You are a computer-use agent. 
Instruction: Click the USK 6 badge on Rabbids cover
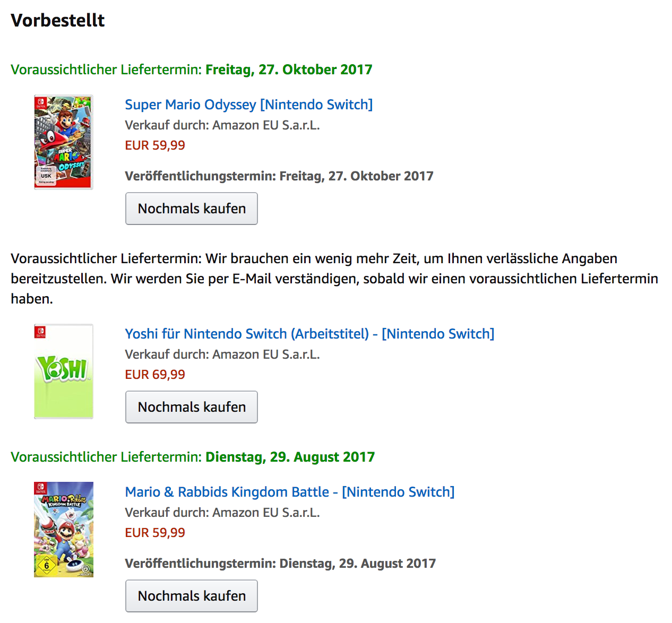click(x=46, y=565)
